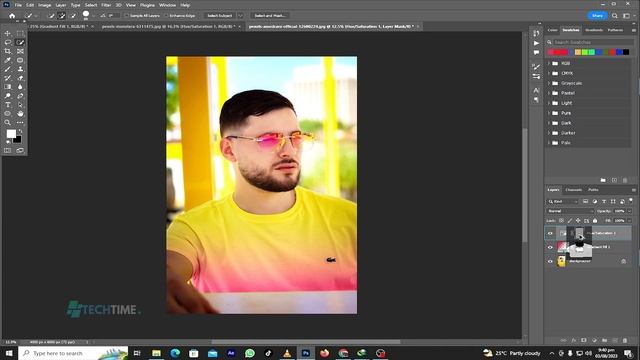Hide the Background layer
The height and width of the screenshot is (360, 640).
550,261
